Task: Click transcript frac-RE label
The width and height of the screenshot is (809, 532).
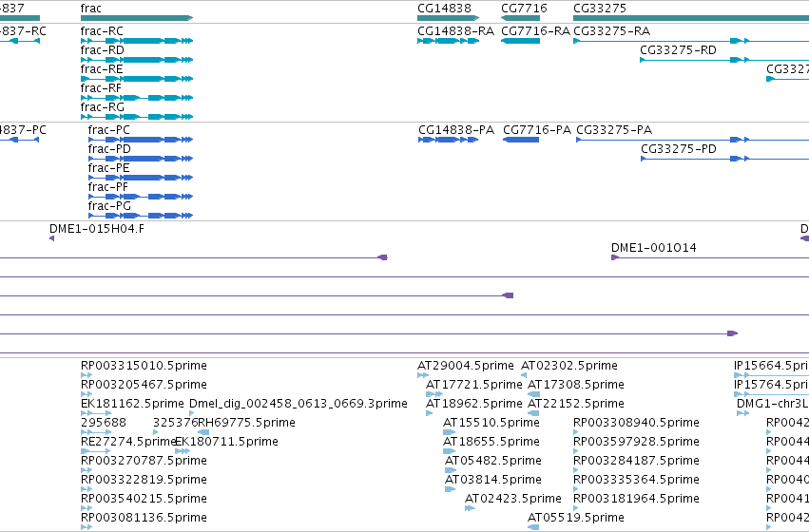Action: pyautogui.click(x=102, y=69)
